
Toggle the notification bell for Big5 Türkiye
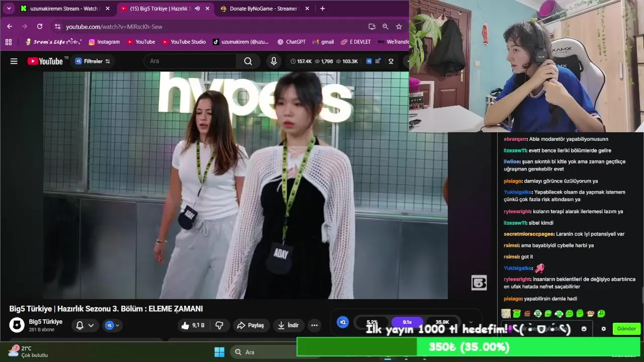(x=79, y=325)
